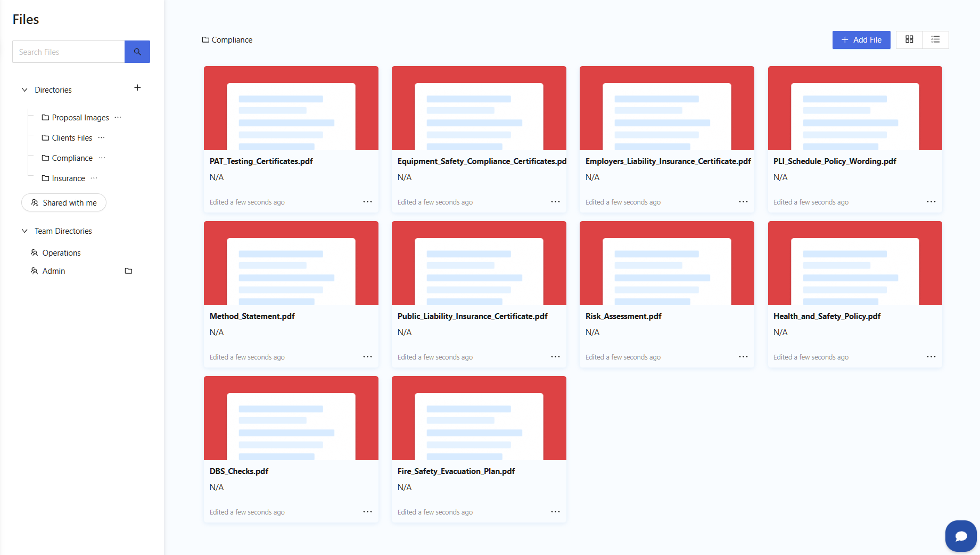This screenshot has height=555, width=980.
Task: Open the chat support bubble
Action: 961,536
